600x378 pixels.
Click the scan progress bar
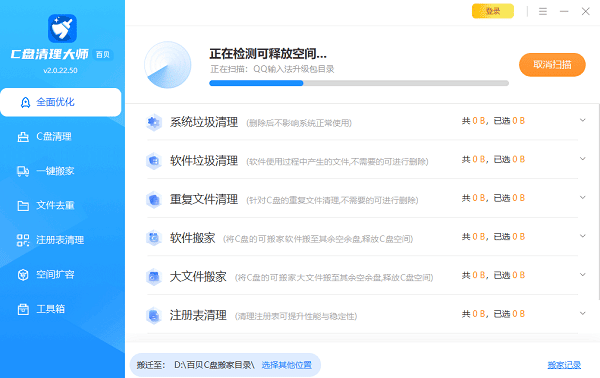point(359,83)
